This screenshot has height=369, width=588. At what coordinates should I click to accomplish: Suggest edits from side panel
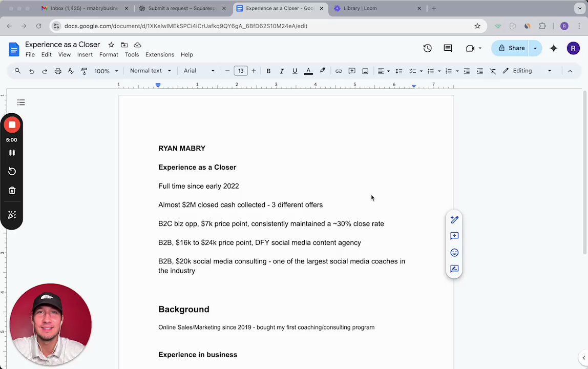(454, 269)
